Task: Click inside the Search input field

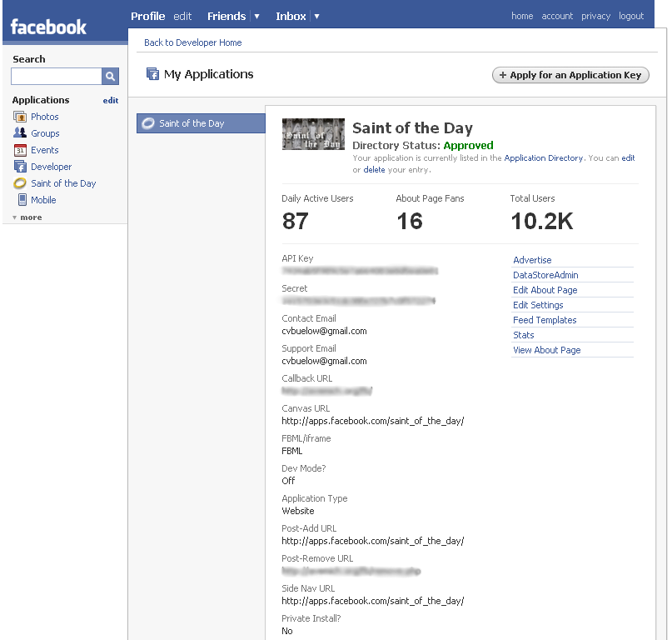Action: (56, 77)
